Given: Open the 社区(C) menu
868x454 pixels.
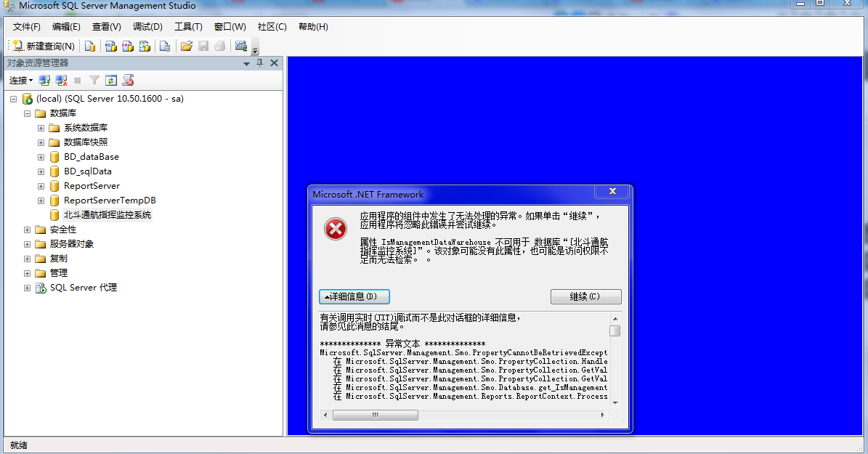Looking at the screenshot, I should pyautogui.click(x=272, y=27).
